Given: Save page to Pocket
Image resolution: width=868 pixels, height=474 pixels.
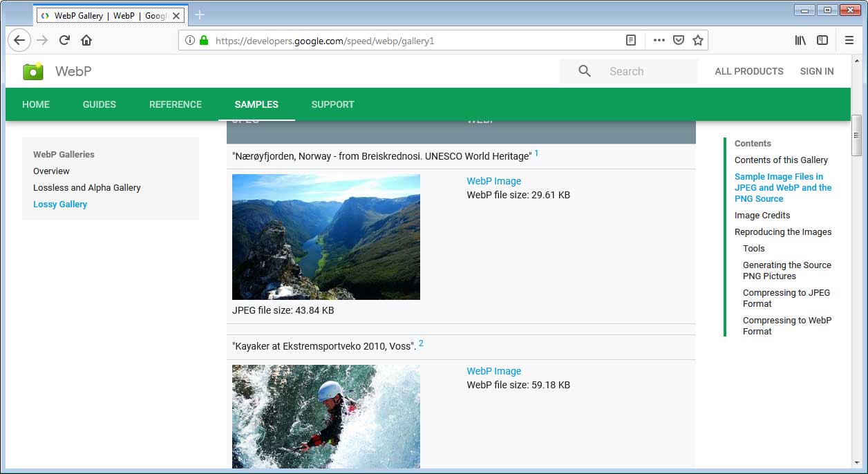Looking at the screenshot, I should 679,41.
